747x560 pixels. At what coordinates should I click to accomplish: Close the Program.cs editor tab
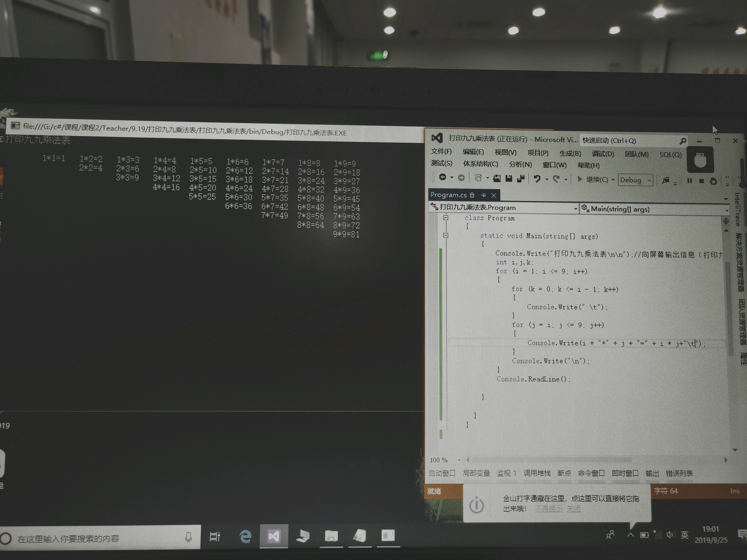[x=494, y=195]
